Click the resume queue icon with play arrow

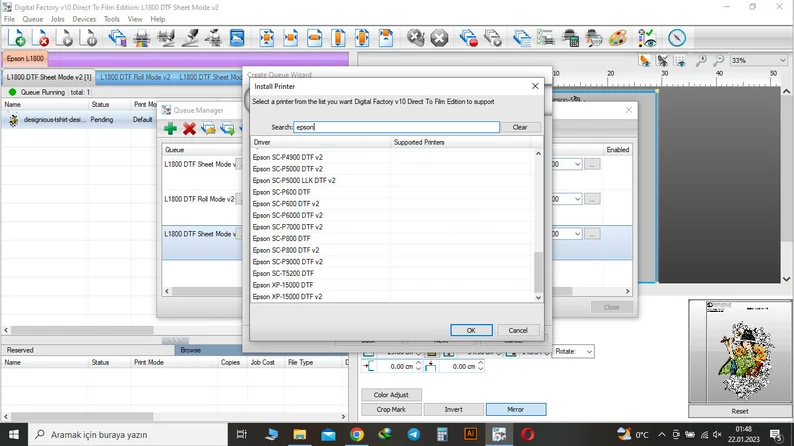click(x=492, y=38)
